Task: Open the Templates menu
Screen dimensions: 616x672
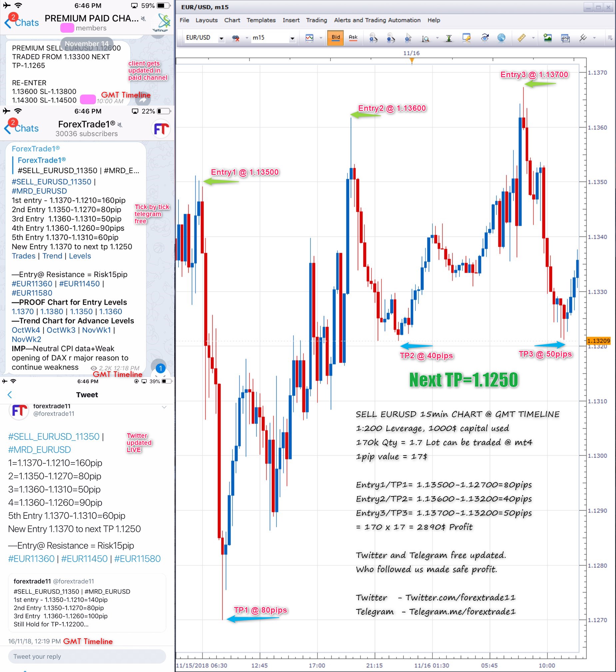Action: (x=261, y=20)
